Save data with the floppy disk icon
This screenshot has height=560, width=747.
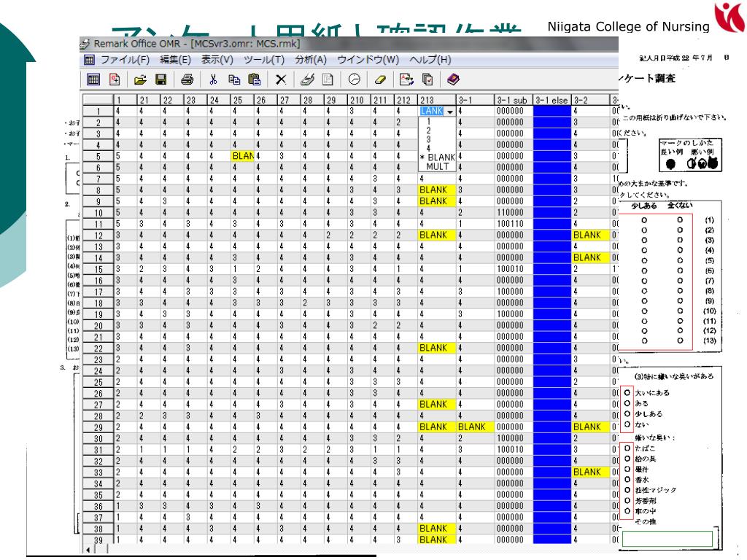click(x=161, y=79)
